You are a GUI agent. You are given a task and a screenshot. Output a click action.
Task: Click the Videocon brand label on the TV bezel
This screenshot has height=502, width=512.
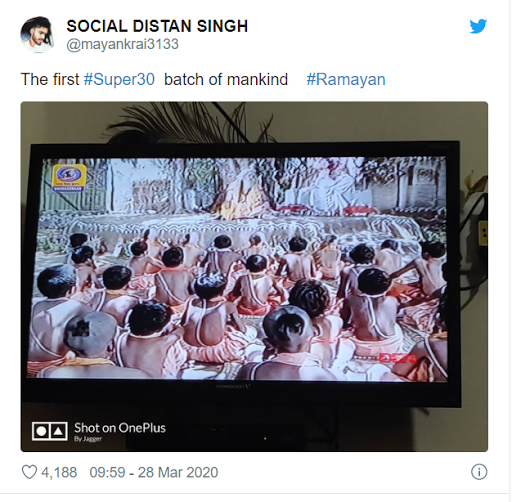pos(233,387)
